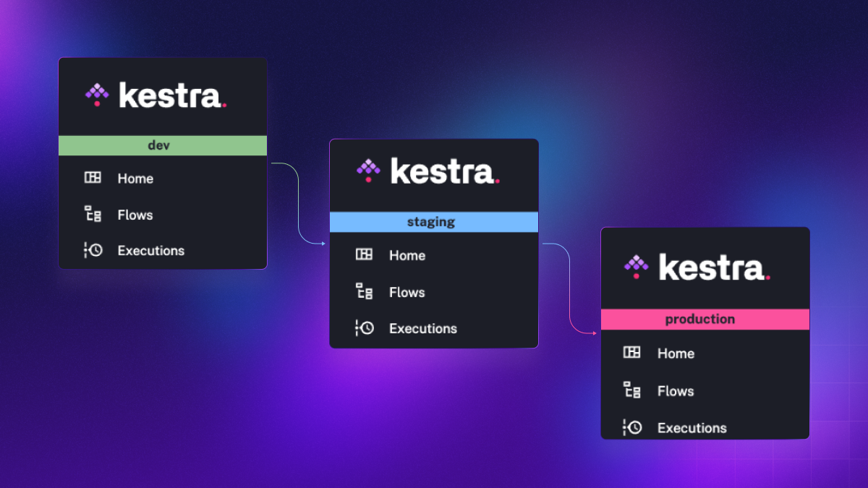Click the Home icon in production panel
Viewport: 868px width, 488px height.
coord(631,353)
